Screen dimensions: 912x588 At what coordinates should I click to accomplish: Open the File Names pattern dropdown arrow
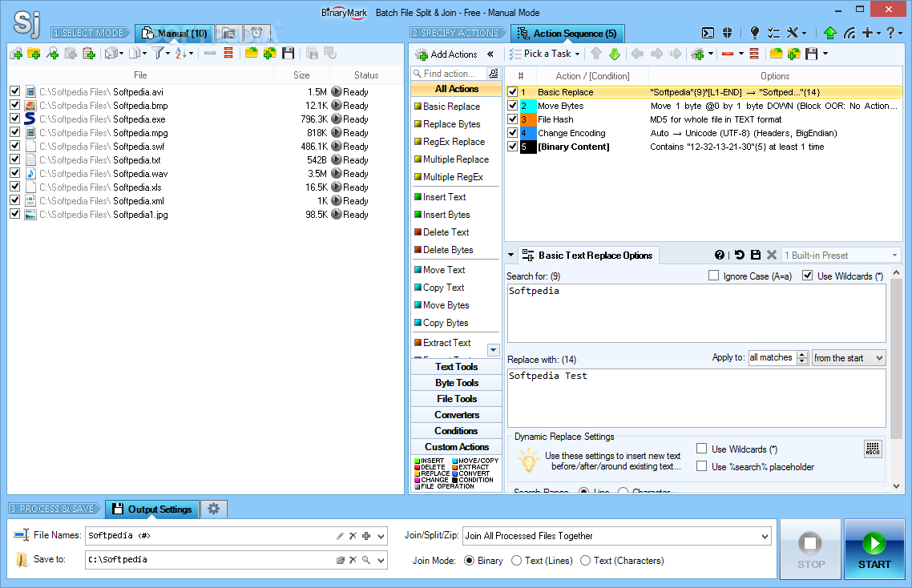(x=381, y=536)
